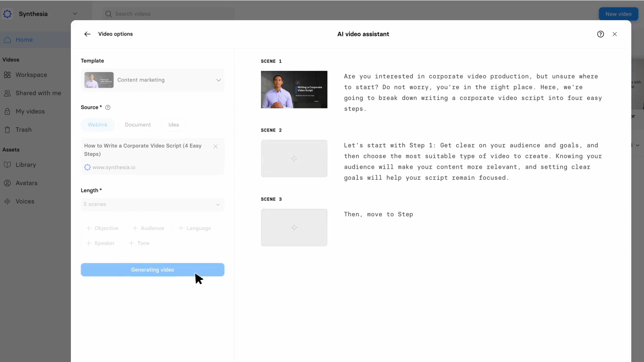The width and height of the screenshot is (644, 362).
Task: Select the Document source option
Action: tap(138, 124)
